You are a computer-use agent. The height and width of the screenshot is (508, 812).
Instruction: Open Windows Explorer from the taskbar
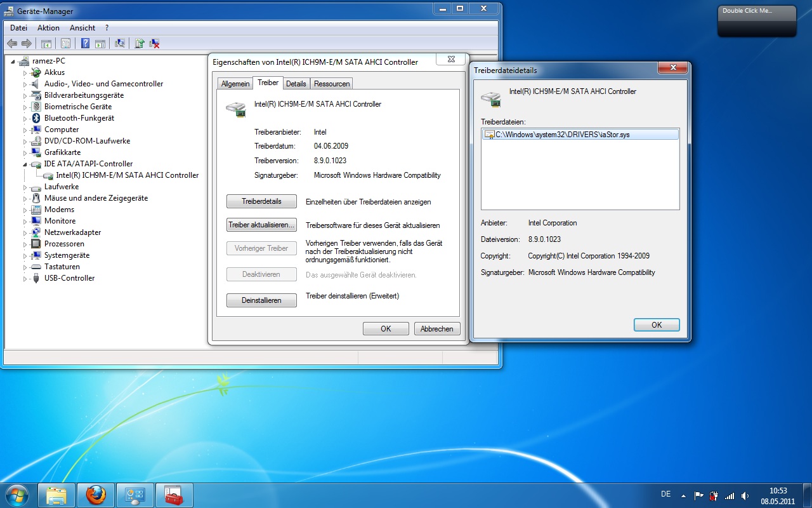click(x=56, y=495)
